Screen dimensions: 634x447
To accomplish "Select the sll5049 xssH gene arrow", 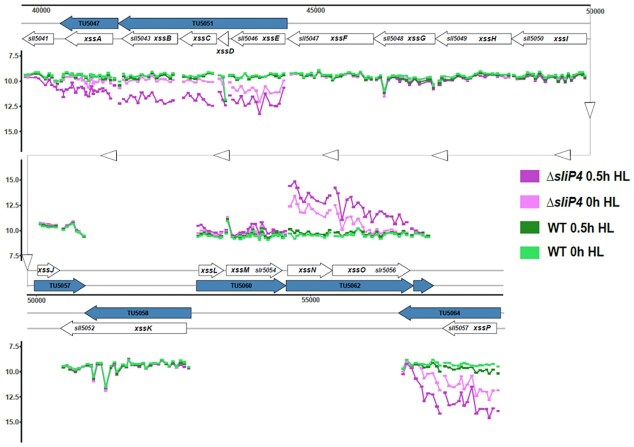I will click(x=473, y=39).
